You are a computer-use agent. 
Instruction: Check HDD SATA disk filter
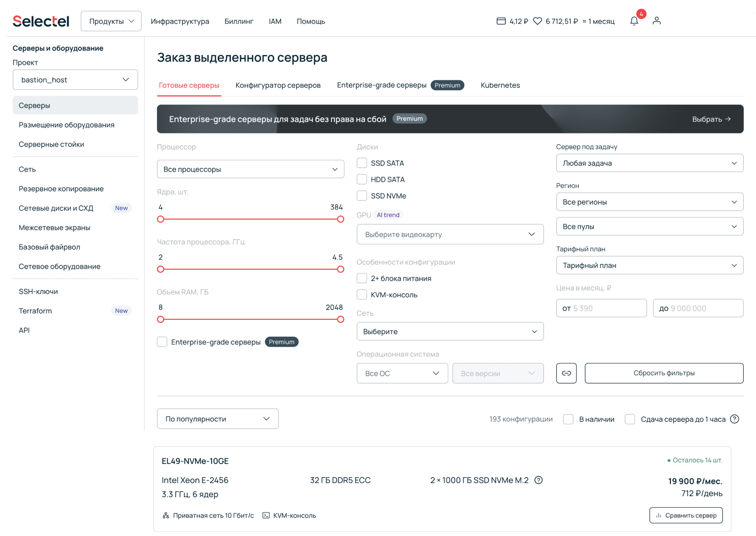point(362,179)
